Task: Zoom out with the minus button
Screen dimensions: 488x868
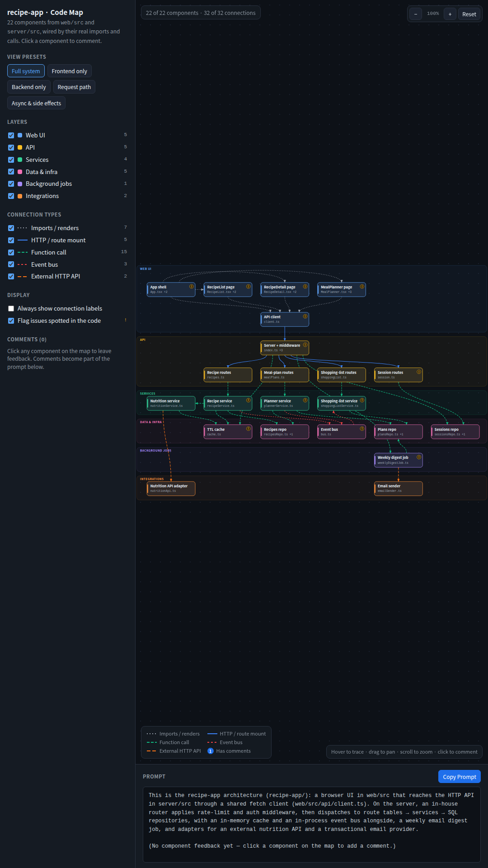Action: pos(416,14)
